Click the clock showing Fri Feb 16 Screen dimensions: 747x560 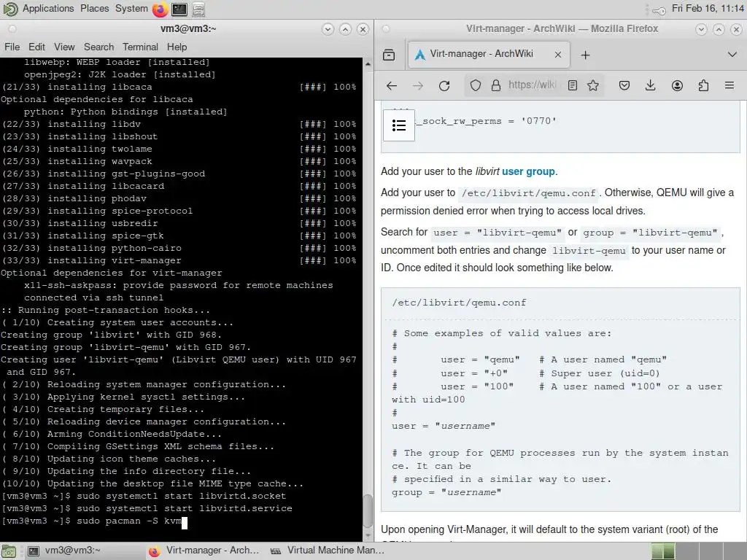click(x=707, y=9)
